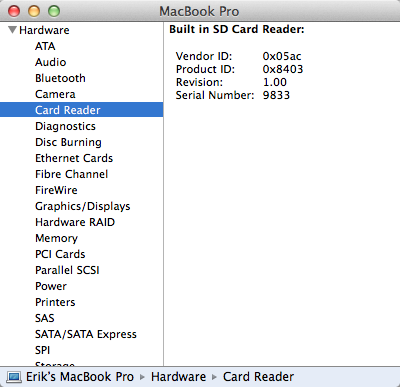Select PCI Cards in sidebar
Screen dimensions: 400x387
(x=60, y=254)
